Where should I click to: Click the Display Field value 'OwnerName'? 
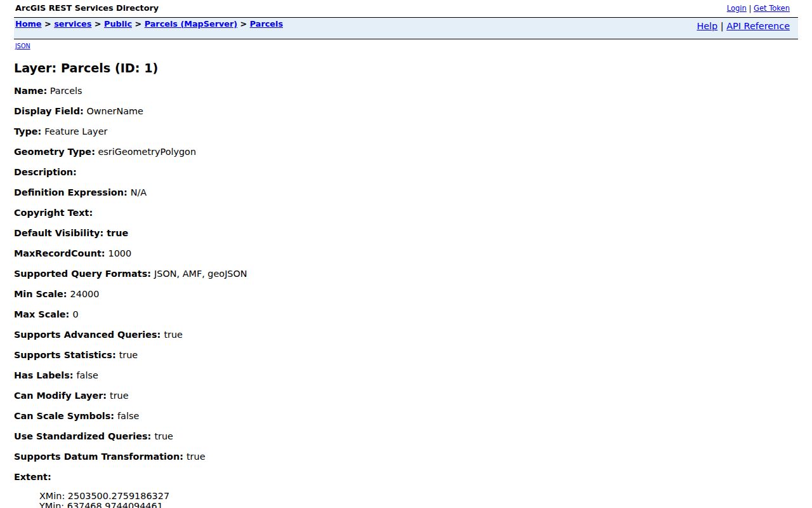115,111
